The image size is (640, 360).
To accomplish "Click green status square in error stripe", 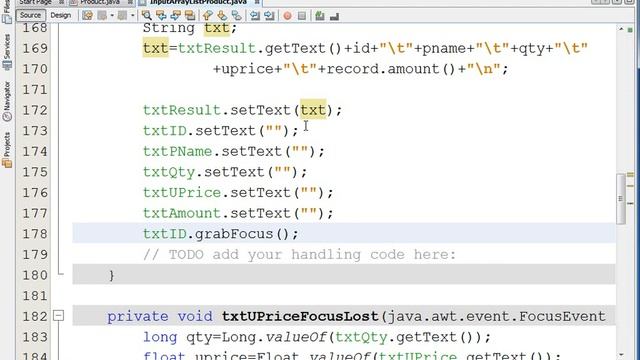I will [630, 30].
